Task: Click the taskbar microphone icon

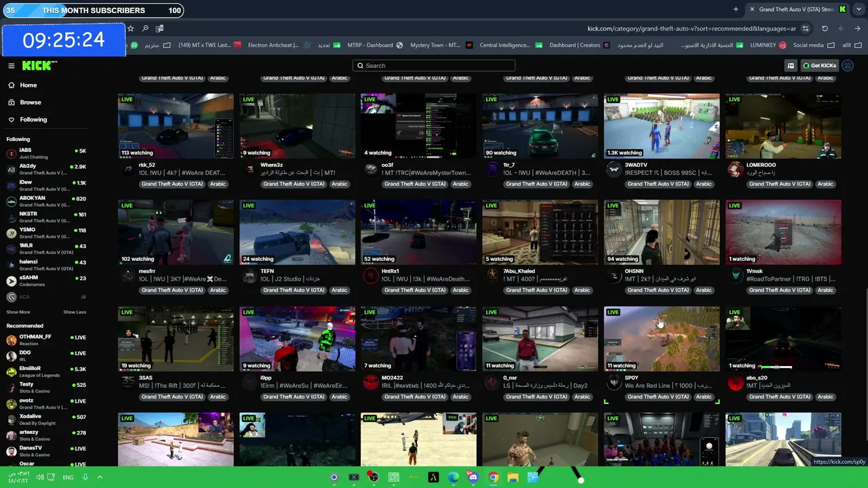Action: (x=85, y=477)
